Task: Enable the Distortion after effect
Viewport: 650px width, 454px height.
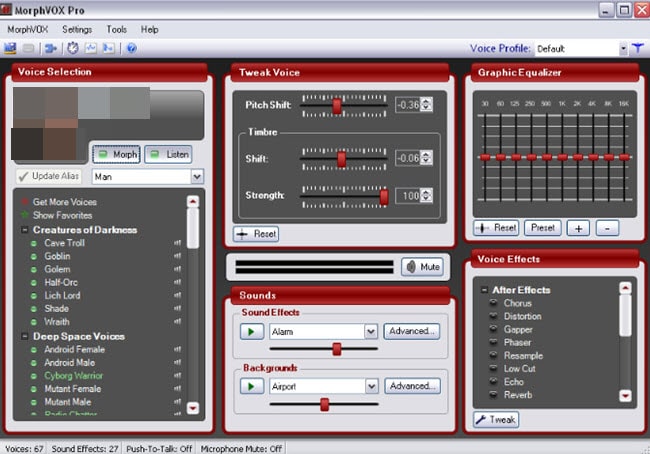Action: click(493, 316)
